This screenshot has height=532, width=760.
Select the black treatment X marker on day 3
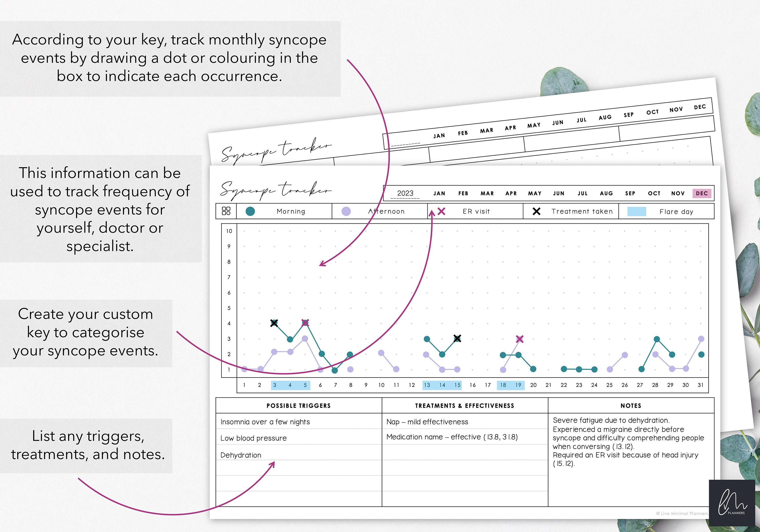(x=274, y=322)
